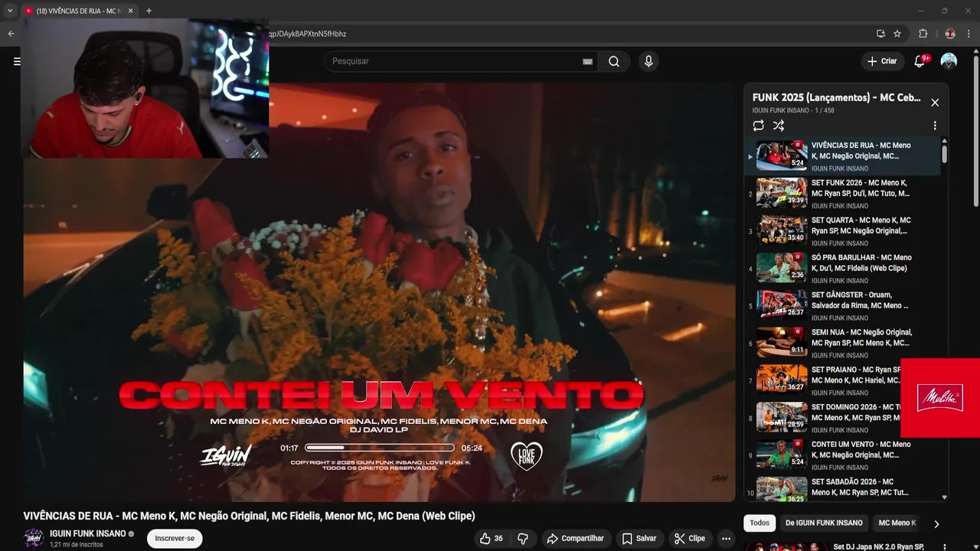Open the account avatar menu
980x551 pixels.
pyautogui.click(x=949, y=61)
